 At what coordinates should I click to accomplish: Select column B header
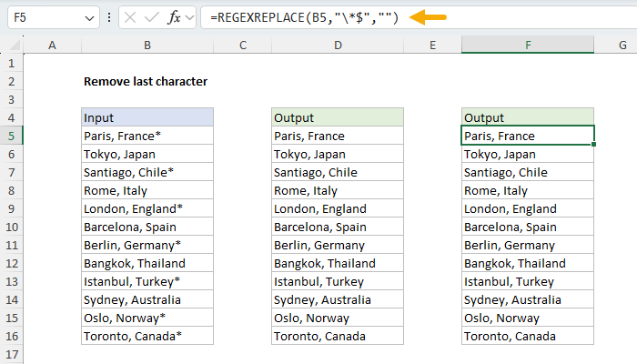point(147,45)
